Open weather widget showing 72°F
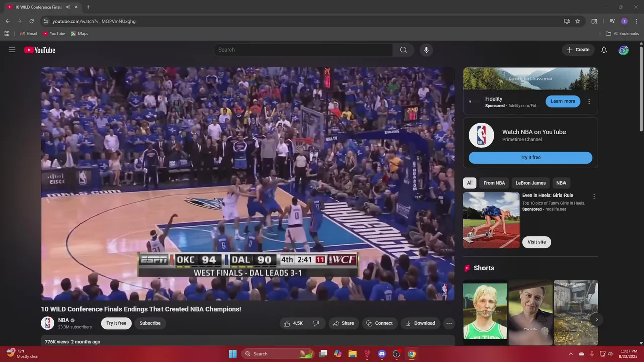The image size is (644, 362). tap(23, 354)
